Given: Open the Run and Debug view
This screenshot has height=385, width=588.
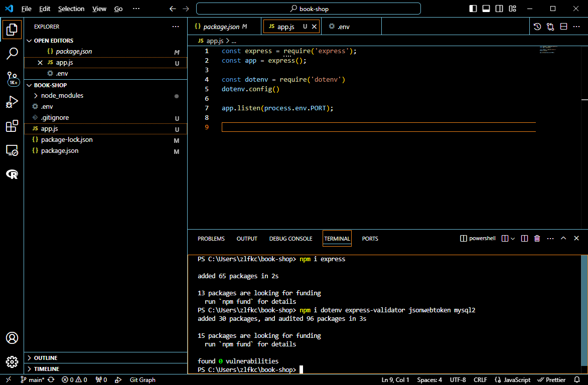Looking at the screenshot, I should point(12,102).
